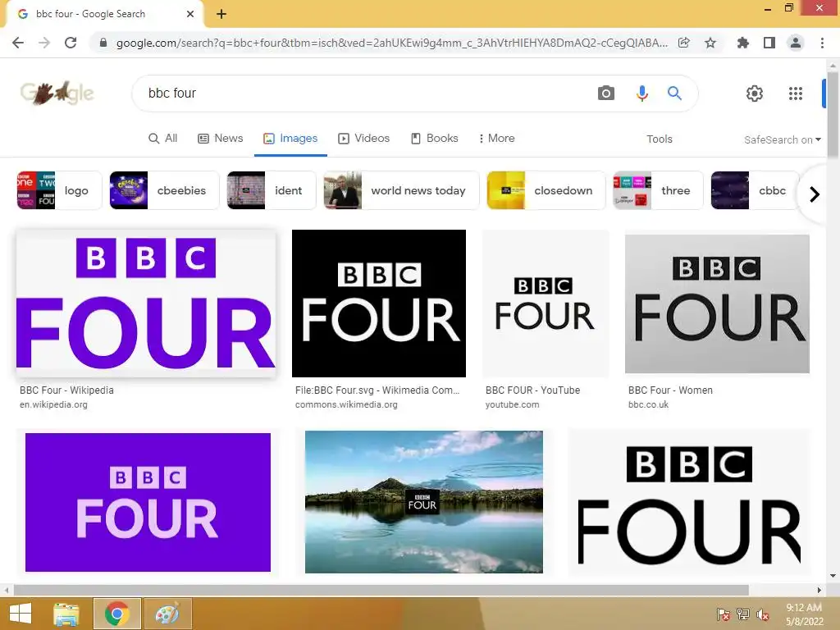This screenshot has width=840, height=630.
Task: Expand the More search options
Action: pos(496,138)
